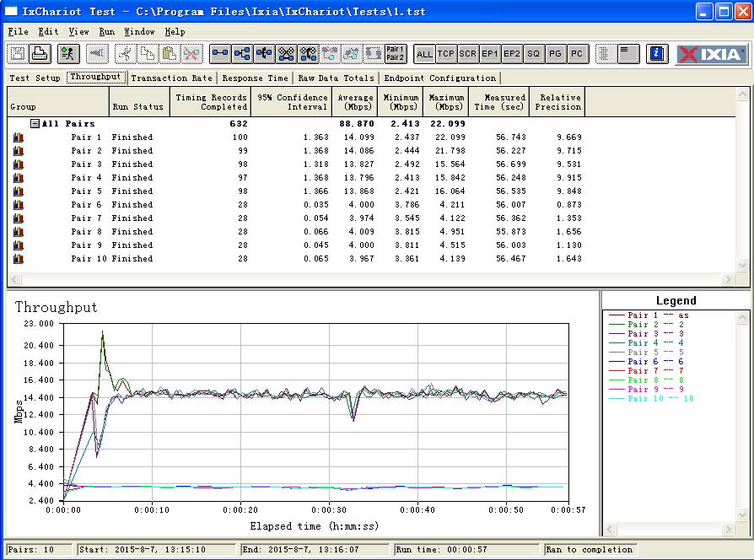This screenshot has width=754, height=560.
Task: Switch to the Response Time tab
Action: (x=255, y=78)
